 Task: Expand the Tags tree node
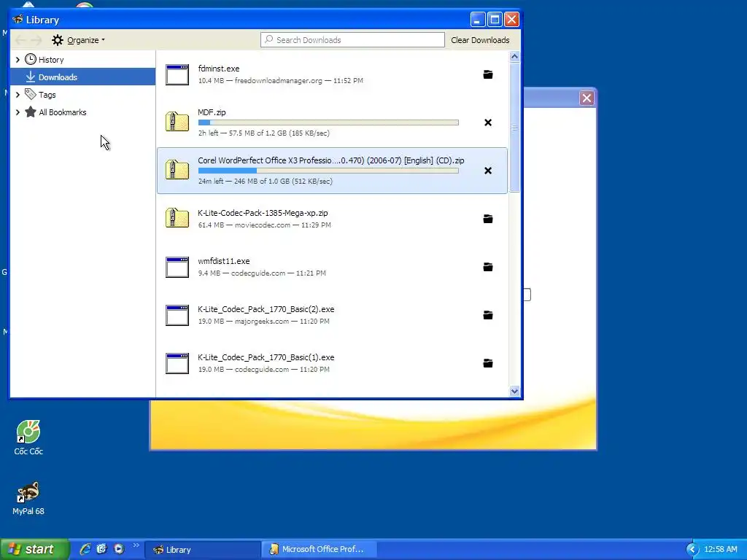pyautogui.click(x=18, y=95)
